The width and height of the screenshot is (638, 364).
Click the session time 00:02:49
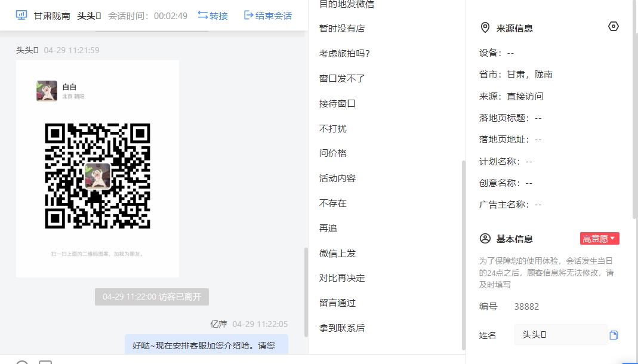click(171, 16)
